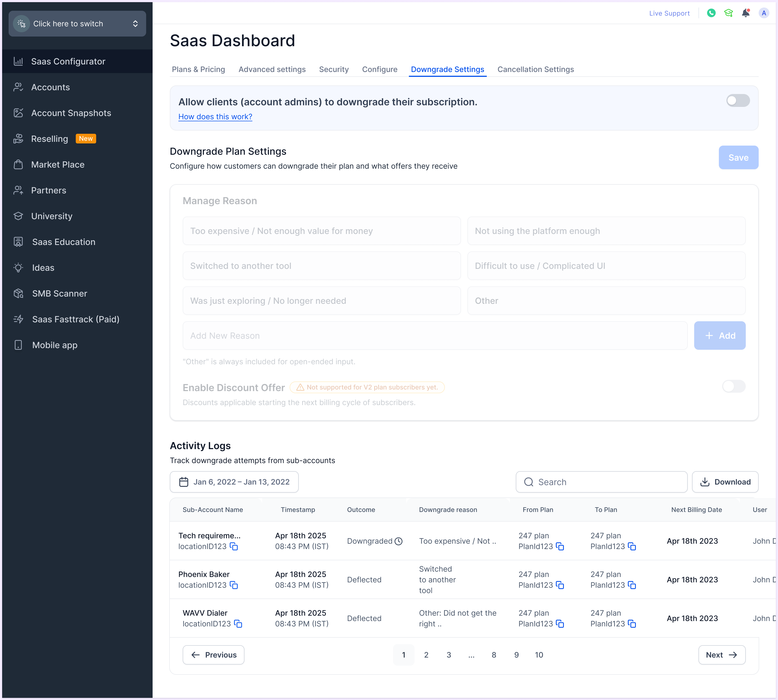Copy Tech requirement's To Plan ID
778x700 pixels.
tap(632, 547)
